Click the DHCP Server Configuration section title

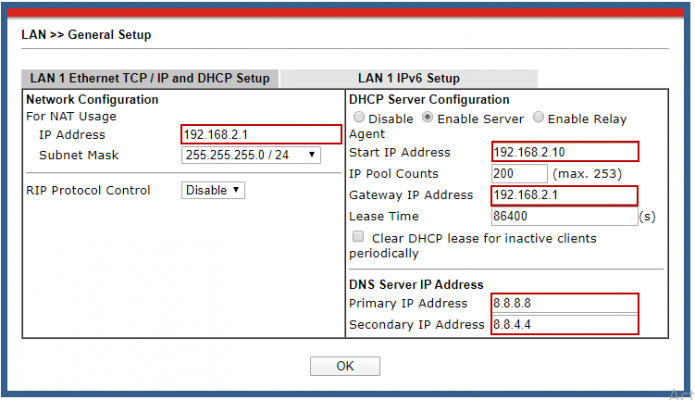429,100
